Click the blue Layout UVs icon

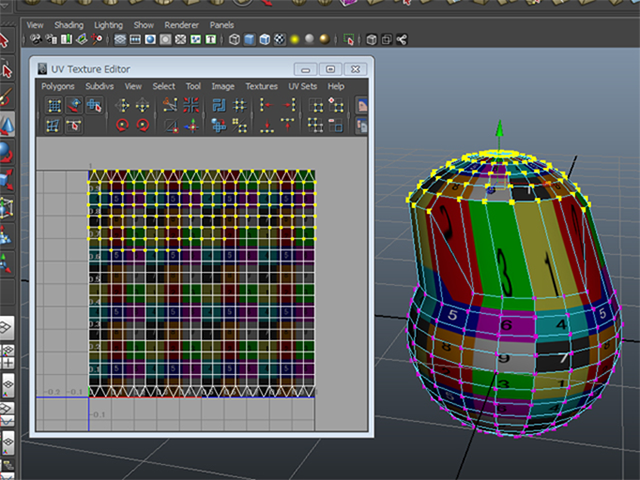(x=219, y=106)
